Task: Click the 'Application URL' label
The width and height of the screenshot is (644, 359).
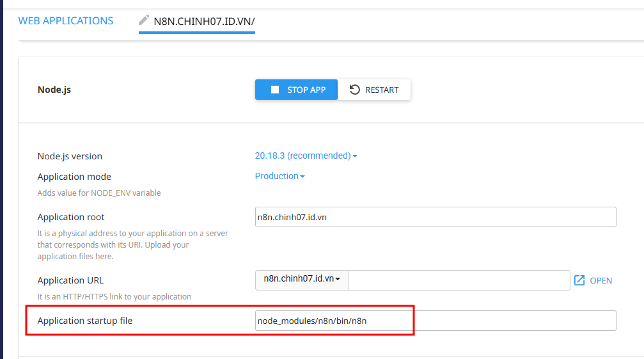Action: [70, 280]
